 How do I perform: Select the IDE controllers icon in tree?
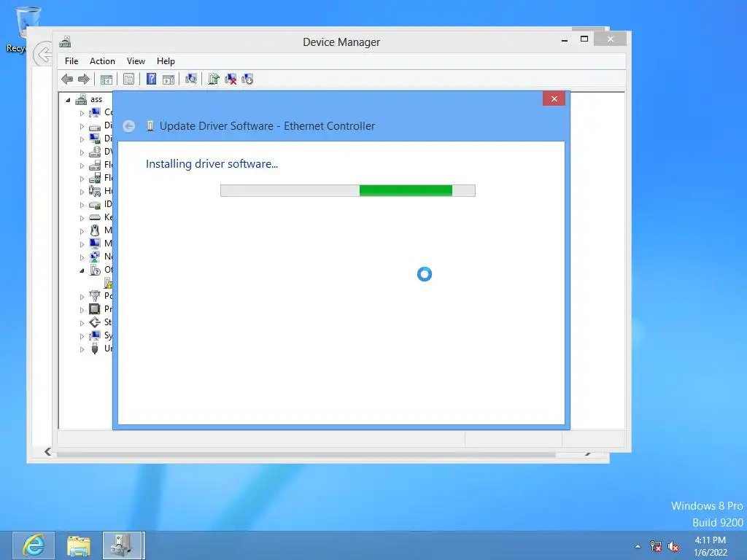(95, 205)
